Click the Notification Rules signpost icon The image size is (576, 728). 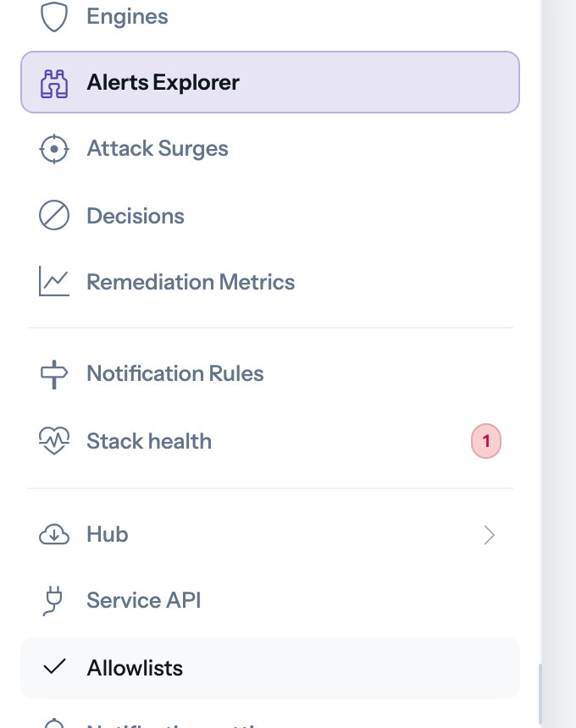[x=54, y=374]
